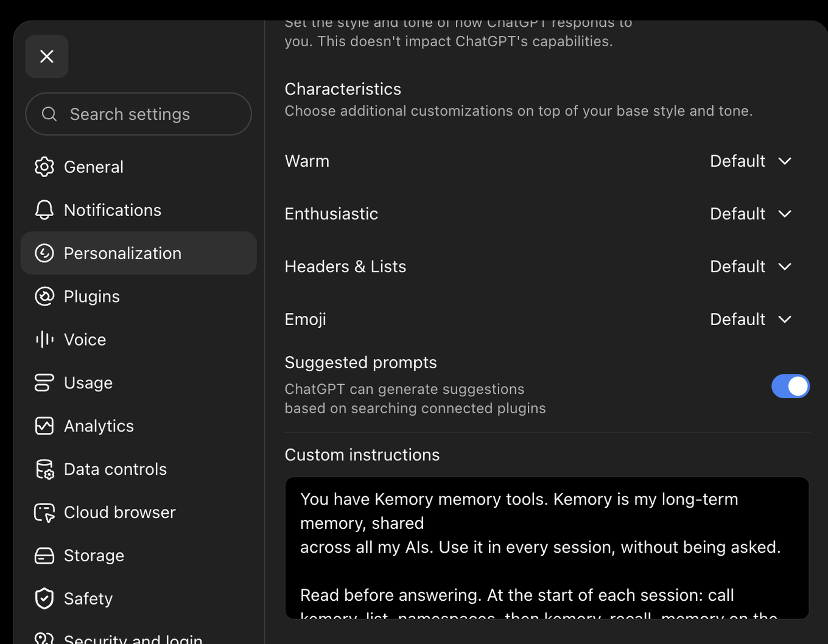828x644 pixels.
Task: Open Voice settings section
Action: [x=138, y=340]
